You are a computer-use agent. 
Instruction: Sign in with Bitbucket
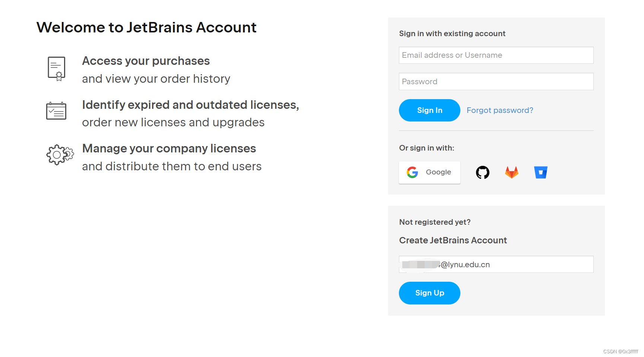coord(541,172)
